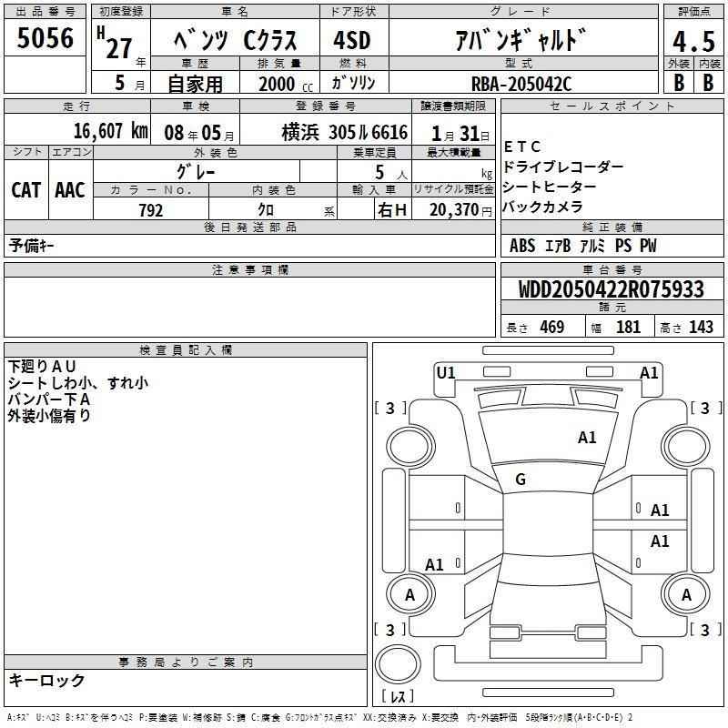This screenshot has width=728, height=728.
Task: Click interior color クロ
Action: (266, 210)
